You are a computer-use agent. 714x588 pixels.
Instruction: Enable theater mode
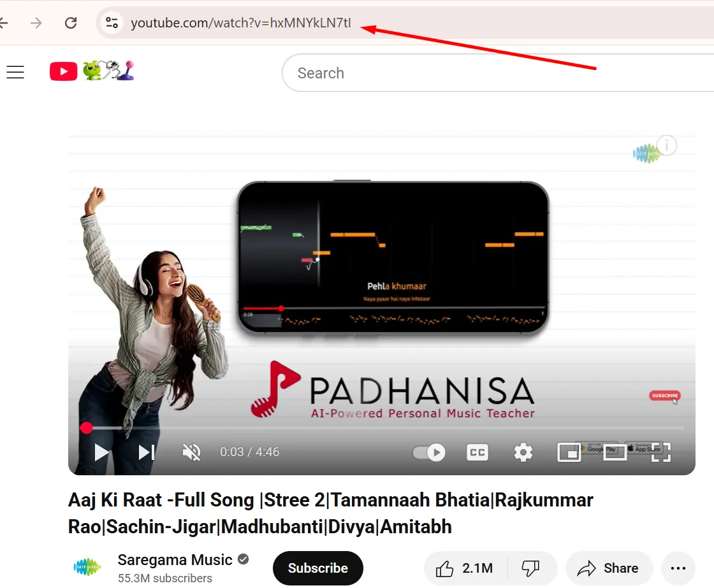point(615,452)
